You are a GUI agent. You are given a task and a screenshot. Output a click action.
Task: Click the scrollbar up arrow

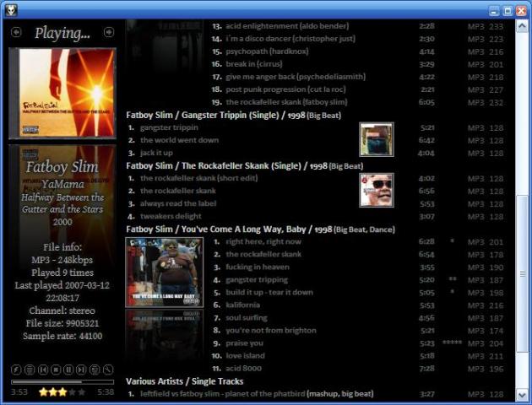[522, 26]
